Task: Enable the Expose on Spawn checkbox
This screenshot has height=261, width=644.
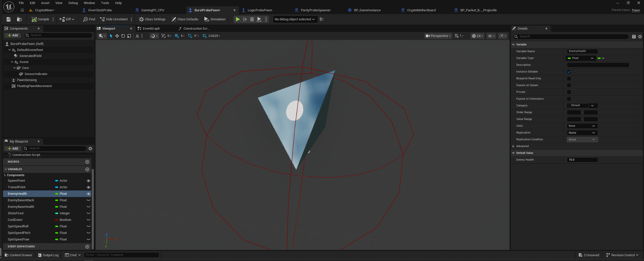Action: 569,85
